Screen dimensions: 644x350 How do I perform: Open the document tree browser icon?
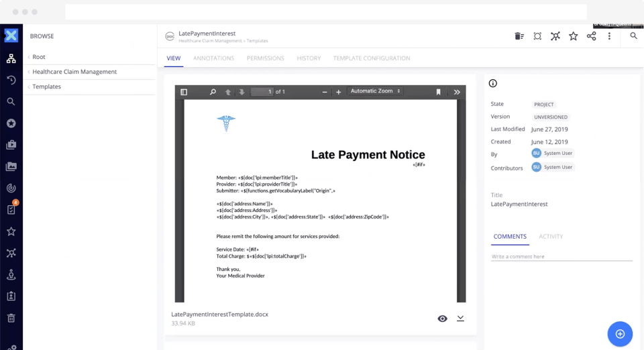coord(11,59)
